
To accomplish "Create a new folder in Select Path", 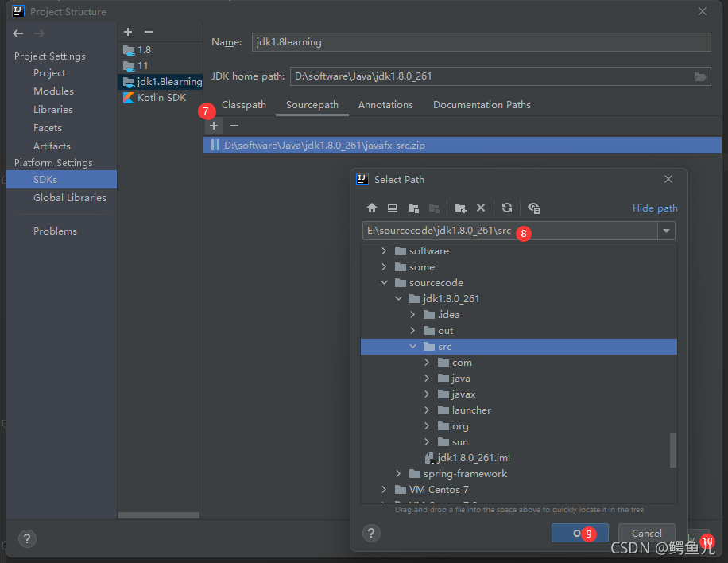I will (x=461, y=208).
